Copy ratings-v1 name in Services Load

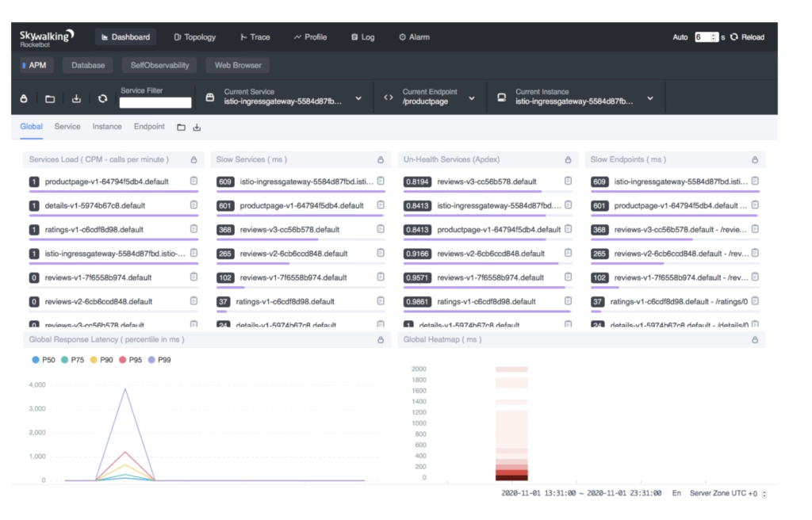(193, 229)
